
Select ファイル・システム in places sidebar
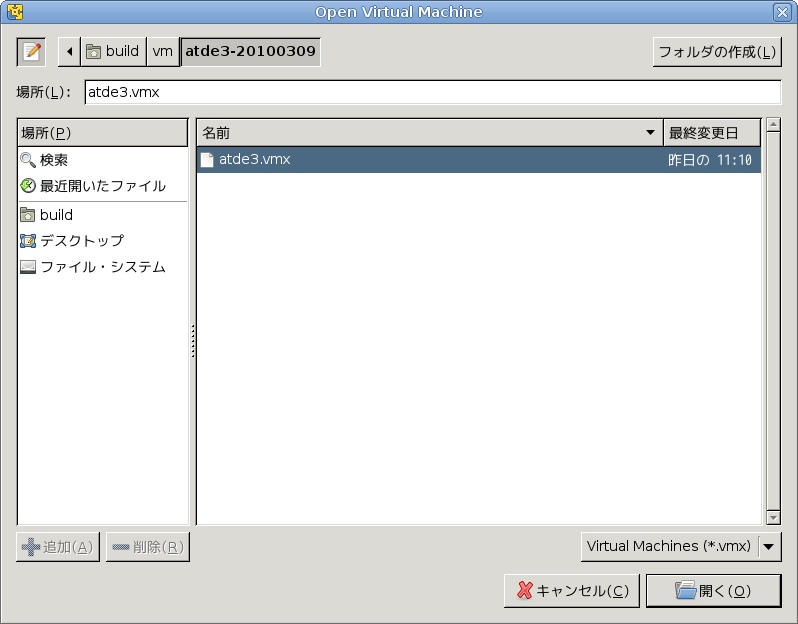103,267
